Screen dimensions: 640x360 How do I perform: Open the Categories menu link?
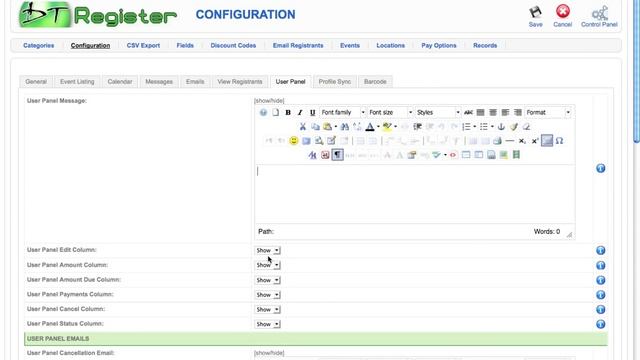point(38,45)
